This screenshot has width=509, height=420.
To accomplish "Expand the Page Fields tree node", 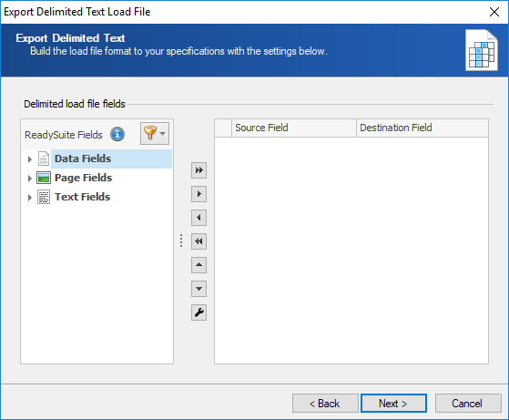I will point(30,179).
